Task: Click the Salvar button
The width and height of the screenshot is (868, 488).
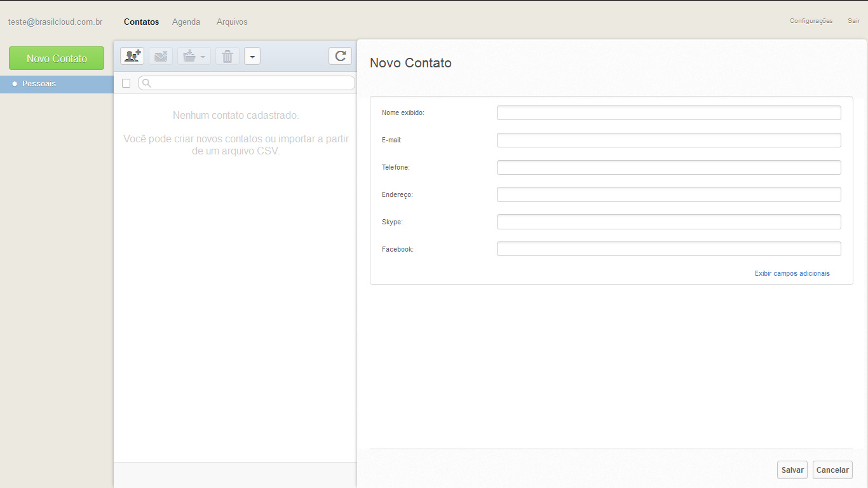Action: [x=792, y=470]
